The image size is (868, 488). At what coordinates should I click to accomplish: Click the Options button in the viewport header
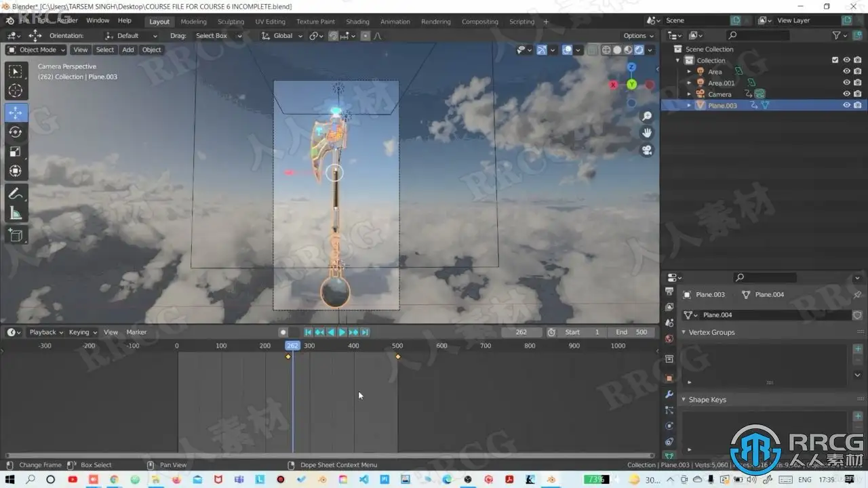click(x=638, y=35)
